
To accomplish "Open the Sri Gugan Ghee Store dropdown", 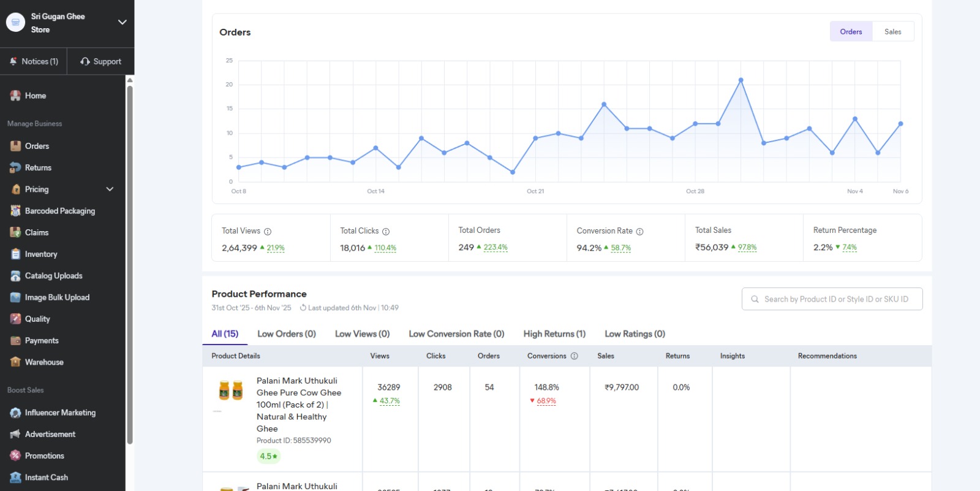I will (122, 22).
